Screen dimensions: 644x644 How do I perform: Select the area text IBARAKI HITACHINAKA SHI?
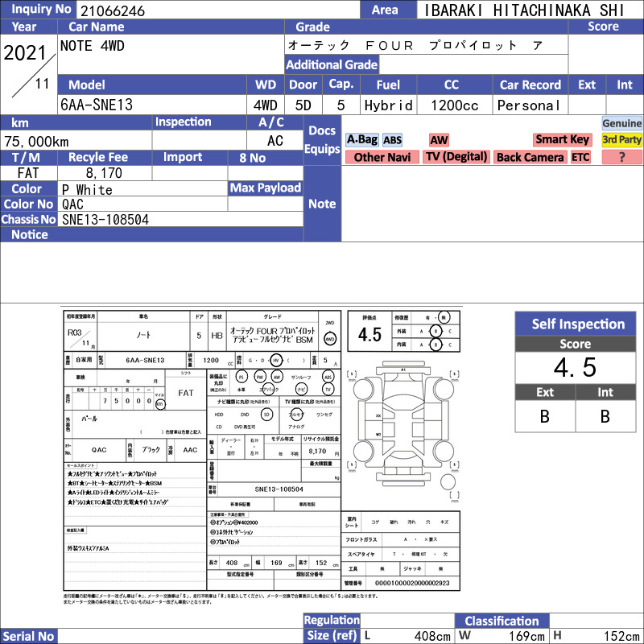point(524,10)
